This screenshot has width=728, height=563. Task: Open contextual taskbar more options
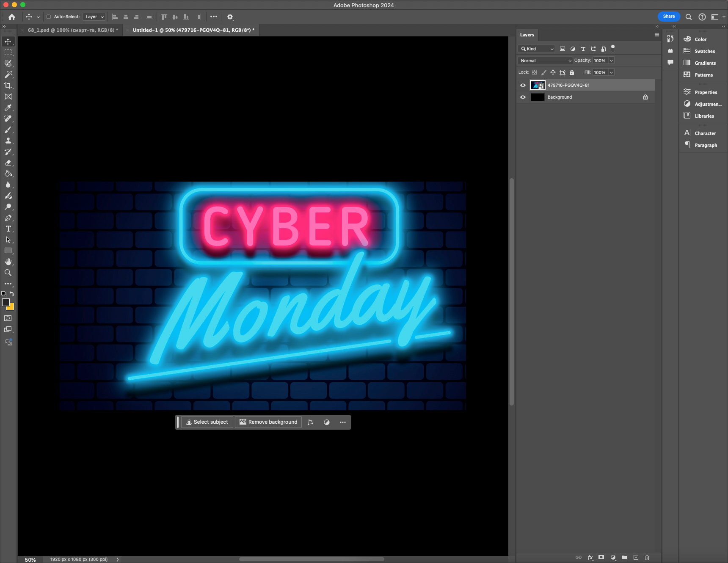pyautogui.click(x=343, y=422)
